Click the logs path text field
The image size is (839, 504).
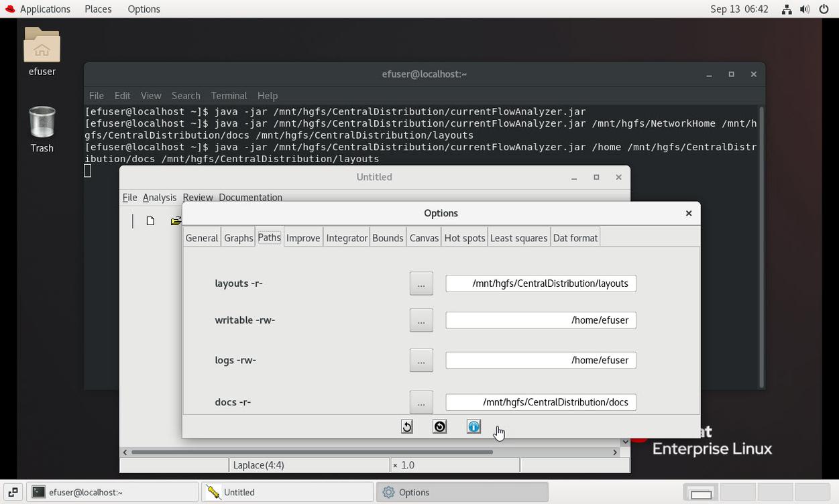coord(541,361)
